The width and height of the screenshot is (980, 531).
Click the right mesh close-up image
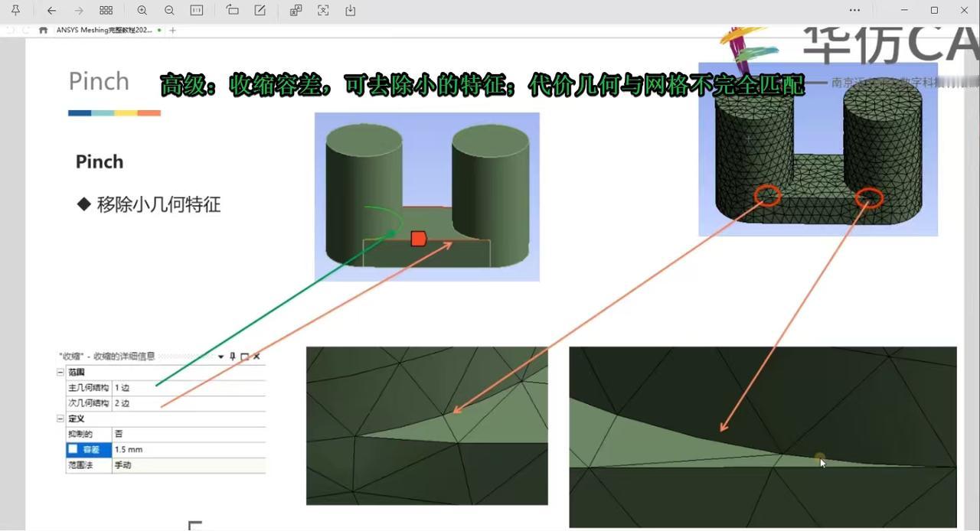click(x=763, y=437)
